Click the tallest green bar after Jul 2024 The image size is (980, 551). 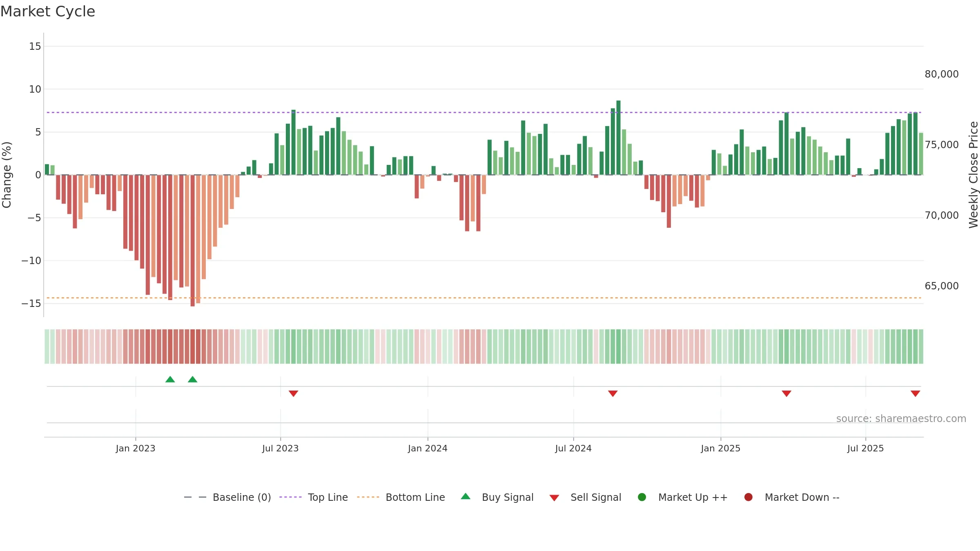pos(619,138)
